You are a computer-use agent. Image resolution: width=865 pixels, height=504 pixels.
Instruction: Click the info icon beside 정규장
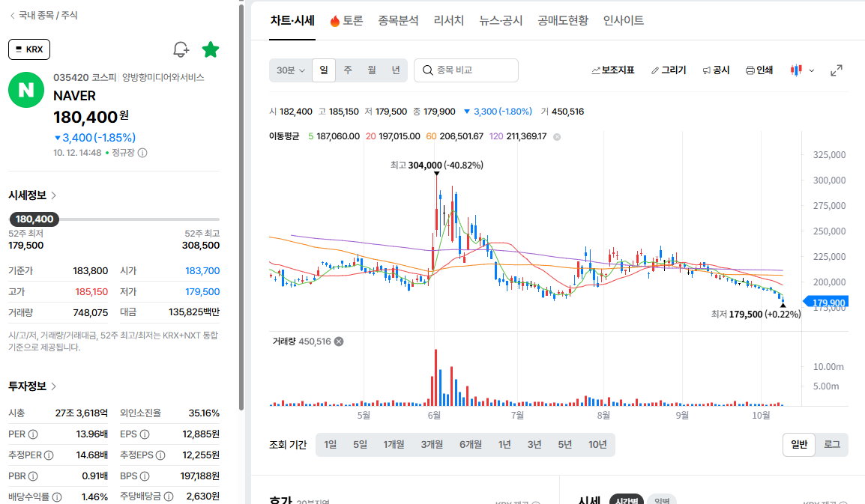tap(142, 153)
